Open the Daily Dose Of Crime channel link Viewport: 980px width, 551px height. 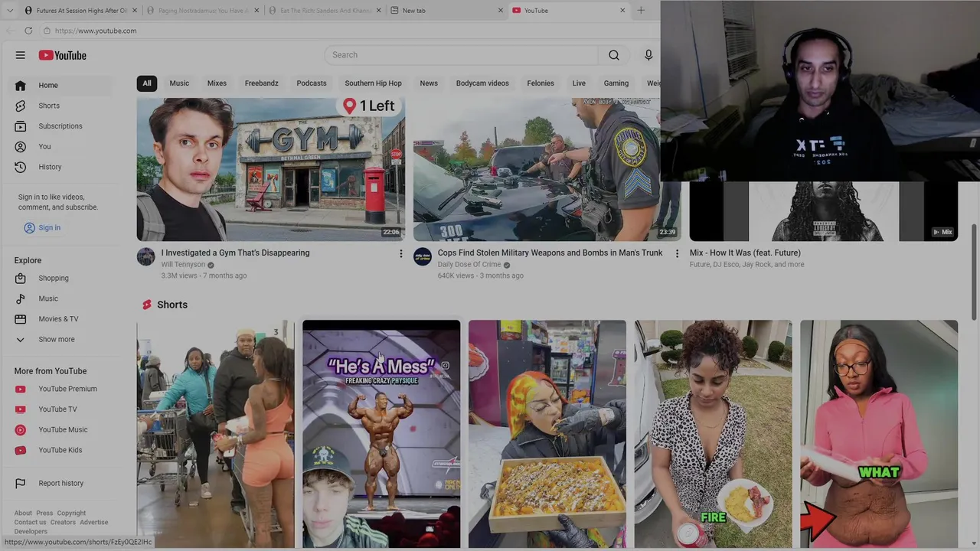tap(469, 265)
